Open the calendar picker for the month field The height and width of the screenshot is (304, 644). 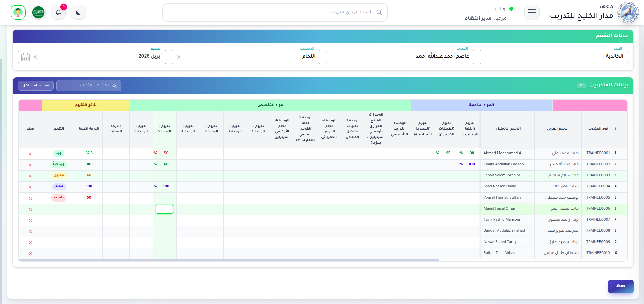point(26,57)
